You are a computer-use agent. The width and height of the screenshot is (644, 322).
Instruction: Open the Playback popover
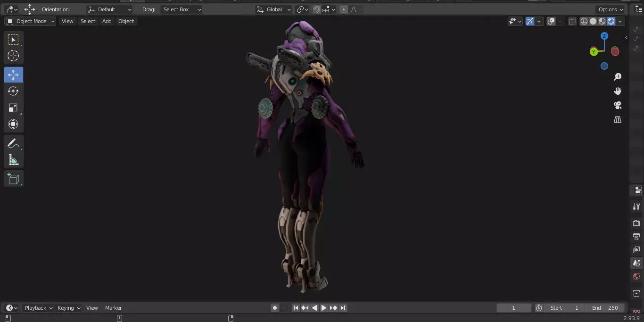pyautogui.click(x=38, y=308)
